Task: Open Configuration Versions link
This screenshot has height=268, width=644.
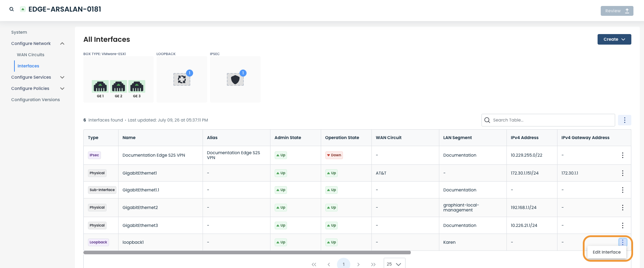Action: tap(36, 100)
